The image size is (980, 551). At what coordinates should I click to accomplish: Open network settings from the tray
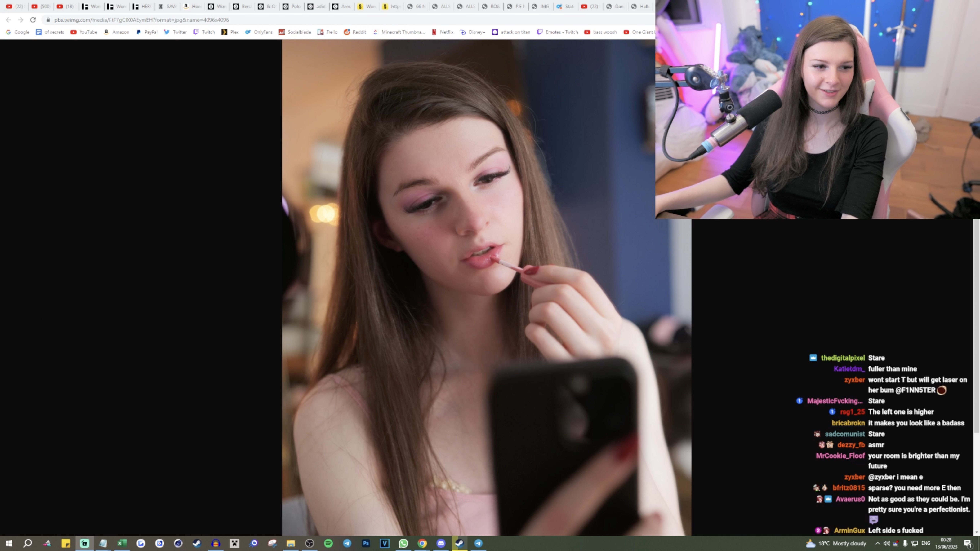[915, 543]
